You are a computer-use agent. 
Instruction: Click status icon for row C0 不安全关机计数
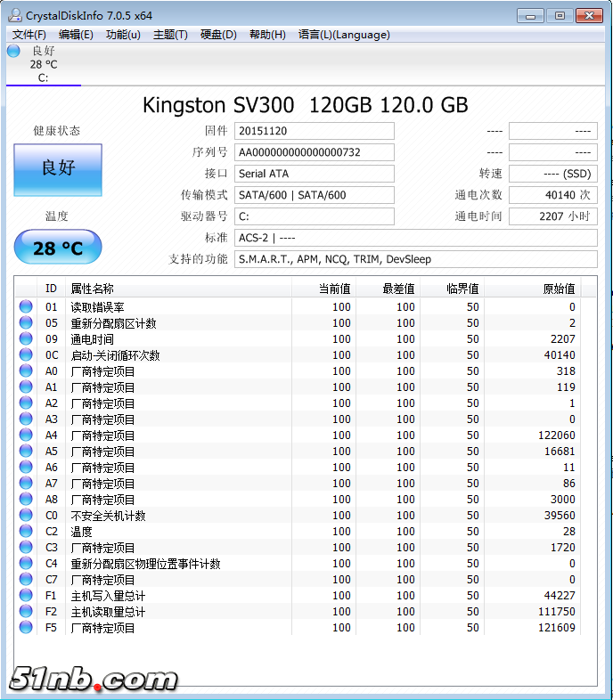26,515
